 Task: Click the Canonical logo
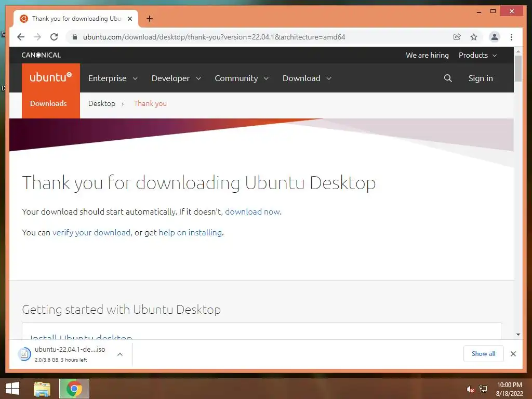(x=41, y=55)
